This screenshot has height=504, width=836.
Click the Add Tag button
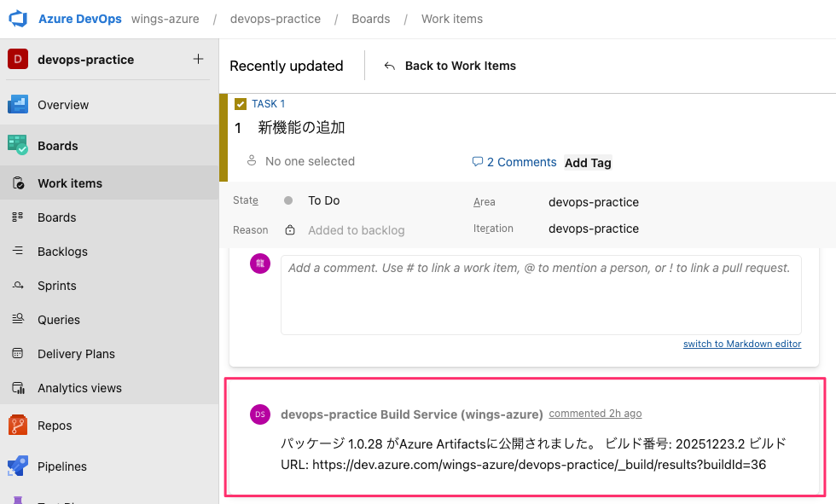coord(588,163)
